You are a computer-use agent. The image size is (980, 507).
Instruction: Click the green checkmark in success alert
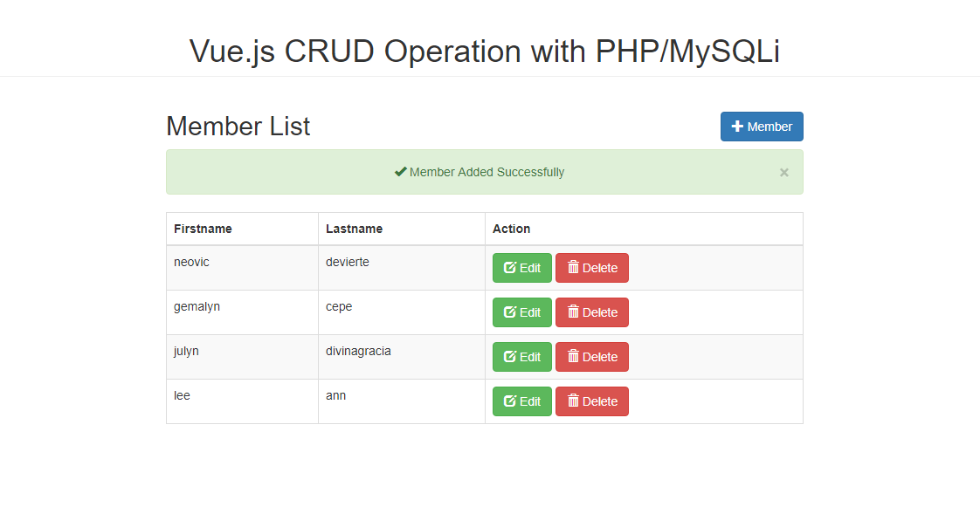[x=401, y=172]
